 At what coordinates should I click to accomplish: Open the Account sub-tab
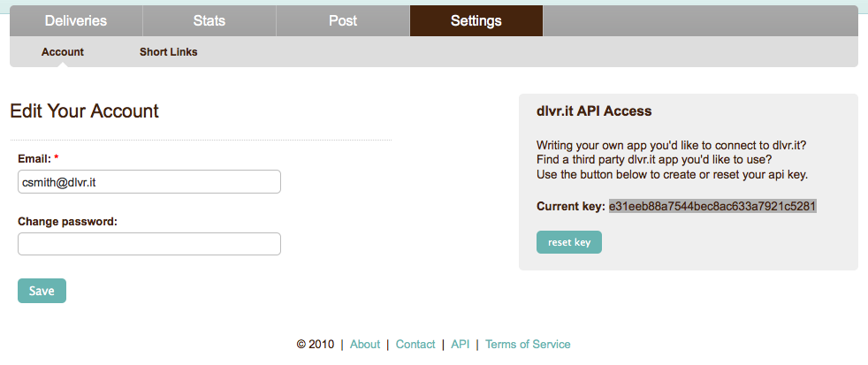(63, 52)
